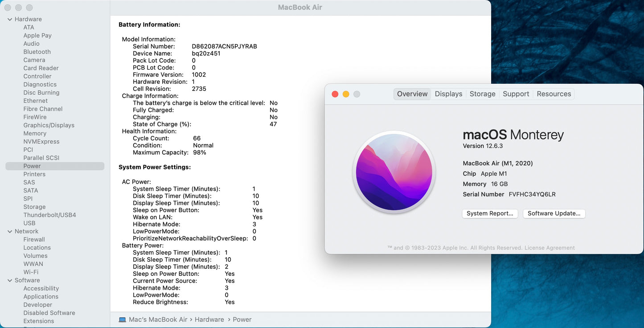Click the macOS Monterey logo image
Viewport: 644px width, 328px height.
[x=394, y=172]
